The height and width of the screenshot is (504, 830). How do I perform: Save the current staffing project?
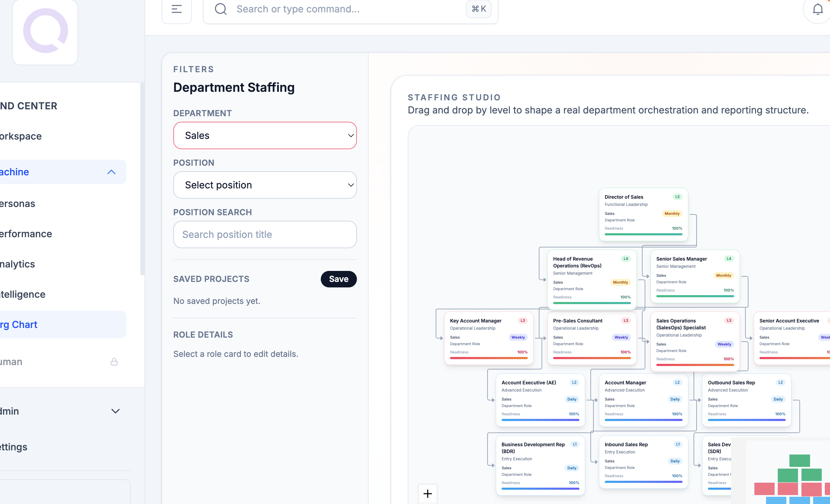click(338, 279)
